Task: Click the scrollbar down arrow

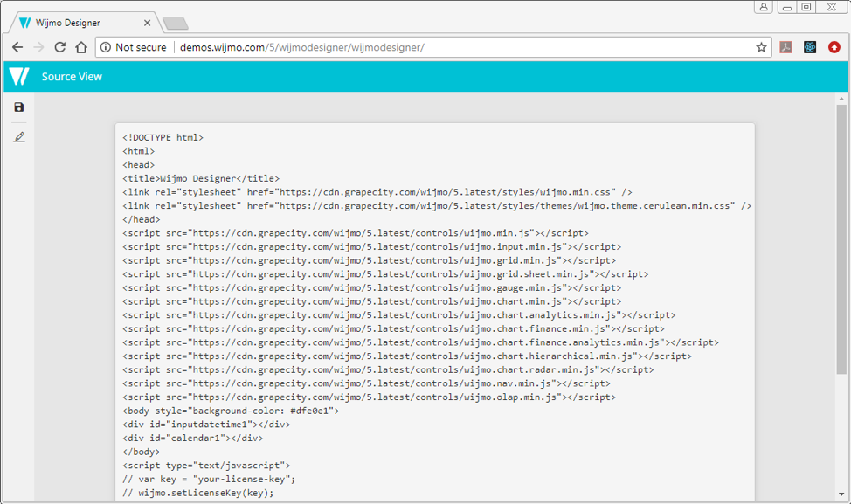Action: [x=841, y=494]
